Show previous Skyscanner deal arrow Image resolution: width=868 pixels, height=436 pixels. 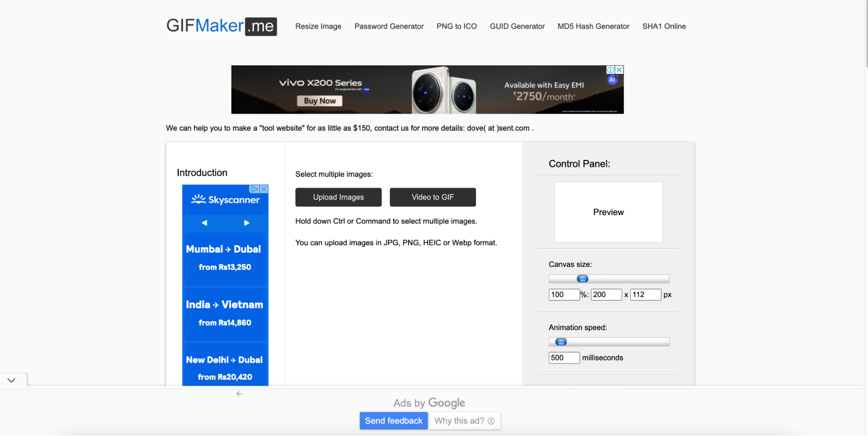click(204, 223)
